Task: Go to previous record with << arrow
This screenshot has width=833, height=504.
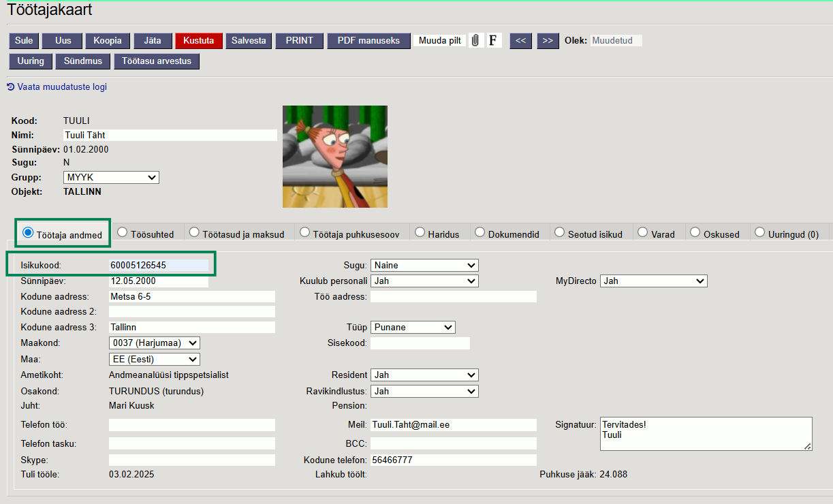Action: pos(520,41)
